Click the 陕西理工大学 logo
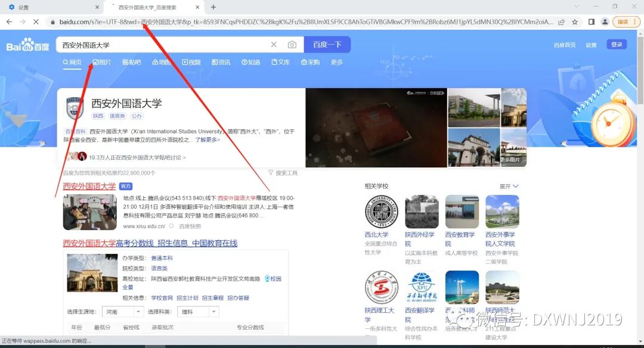Screen dimensions: 644x348 [x=382, y=287]
